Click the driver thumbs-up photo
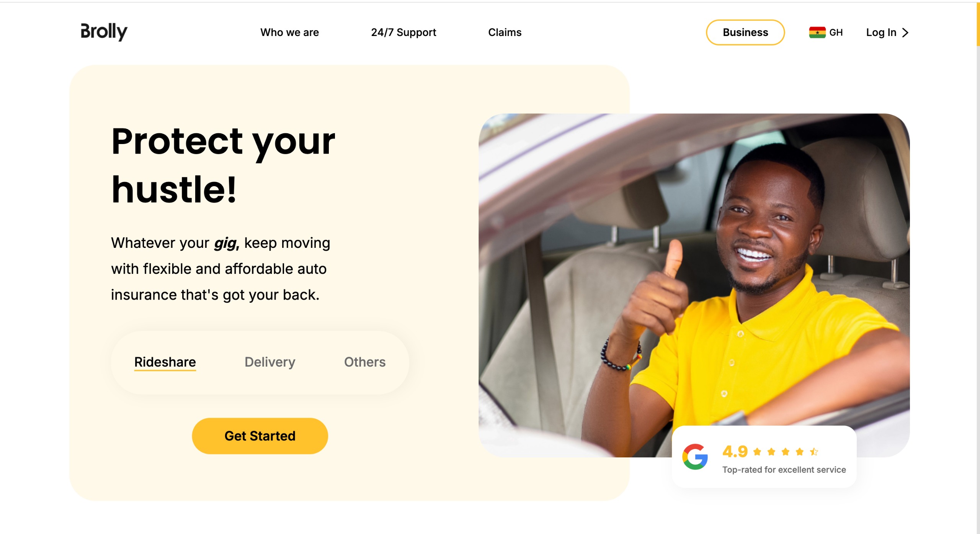980x534 pixels. [x=694, y=285]
